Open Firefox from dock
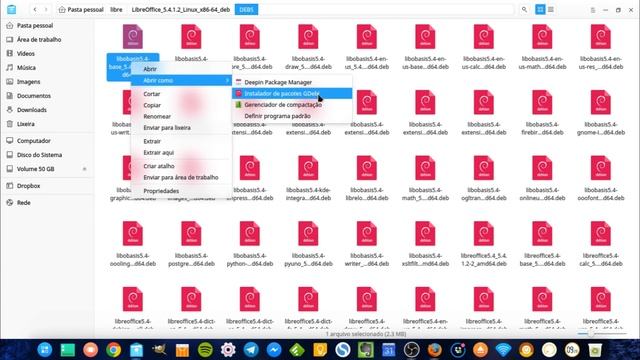 (435, 350)
